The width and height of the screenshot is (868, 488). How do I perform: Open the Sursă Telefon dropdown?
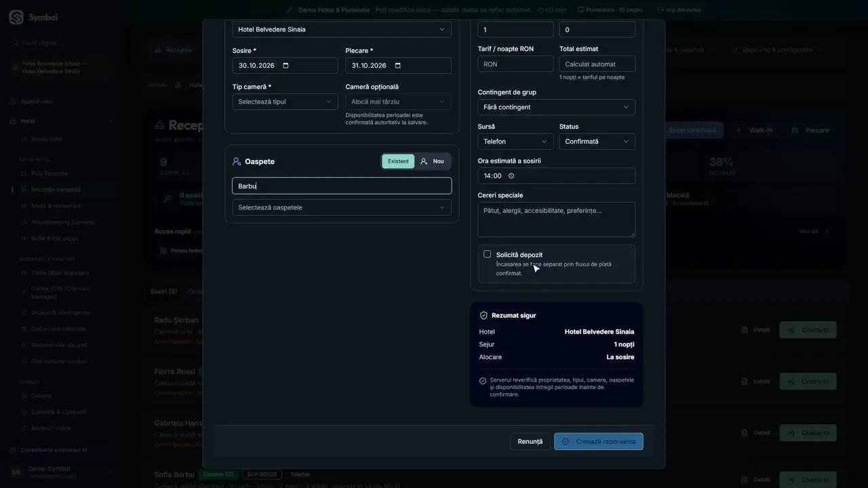click(515, 141)
